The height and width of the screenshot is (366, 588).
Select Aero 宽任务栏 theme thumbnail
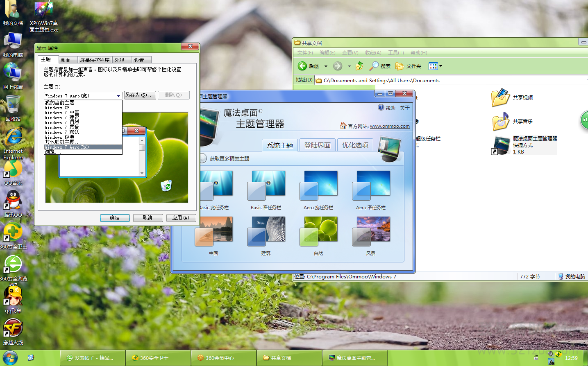click(318, 190)
